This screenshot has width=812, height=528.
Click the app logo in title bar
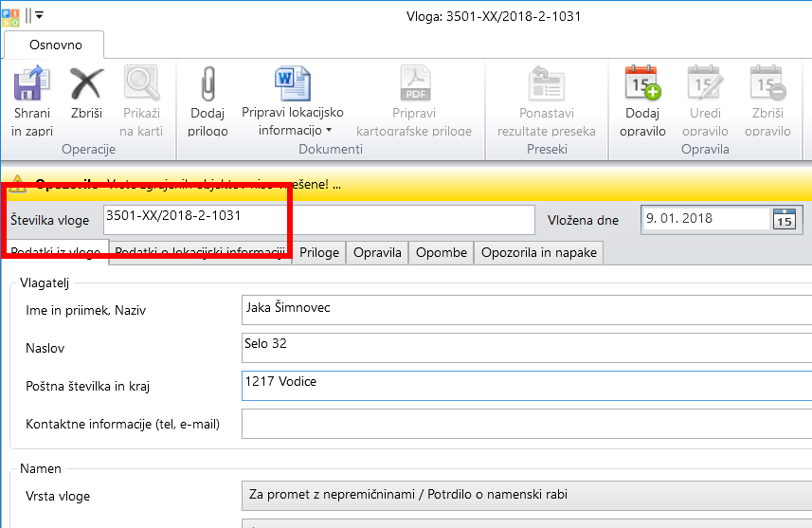(x=10, y=15)
